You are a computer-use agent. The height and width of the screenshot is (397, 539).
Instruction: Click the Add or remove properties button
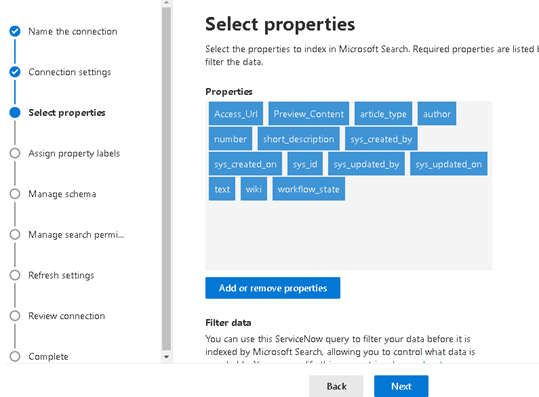(273, 288)
